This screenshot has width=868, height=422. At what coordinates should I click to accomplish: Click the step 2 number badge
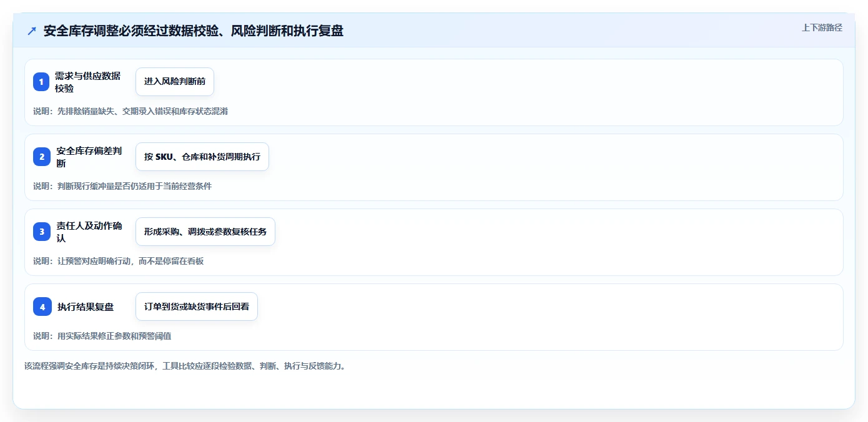click(42, 157)
